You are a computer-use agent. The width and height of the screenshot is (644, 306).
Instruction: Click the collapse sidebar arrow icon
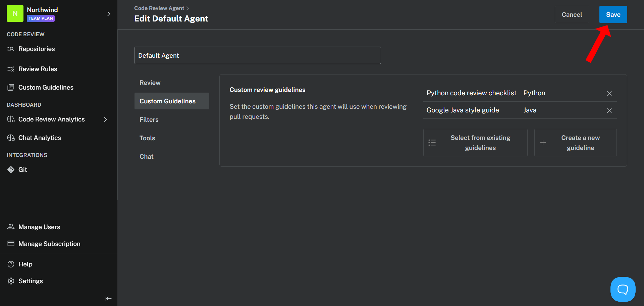pyautogui.click(x=108, y=298)
